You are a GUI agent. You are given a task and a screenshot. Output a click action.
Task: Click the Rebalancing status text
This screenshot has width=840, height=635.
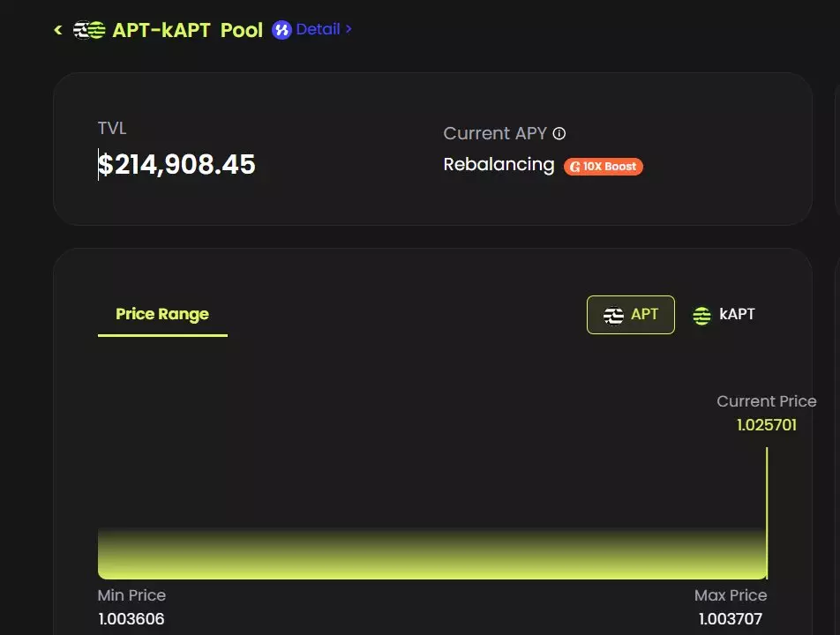(499, 165)
